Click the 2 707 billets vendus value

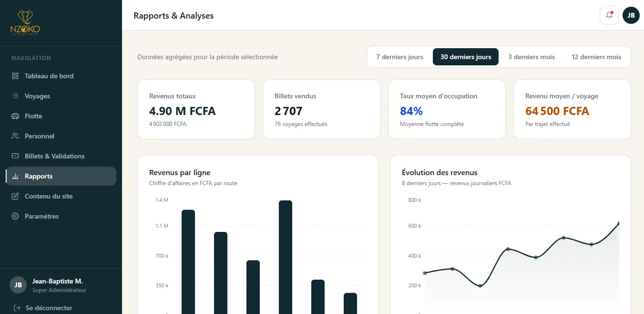click(x=288, y=111)
